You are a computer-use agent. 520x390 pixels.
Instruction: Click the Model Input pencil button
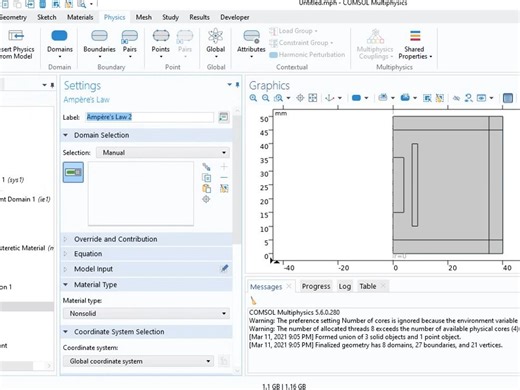(x=224, y=269)
